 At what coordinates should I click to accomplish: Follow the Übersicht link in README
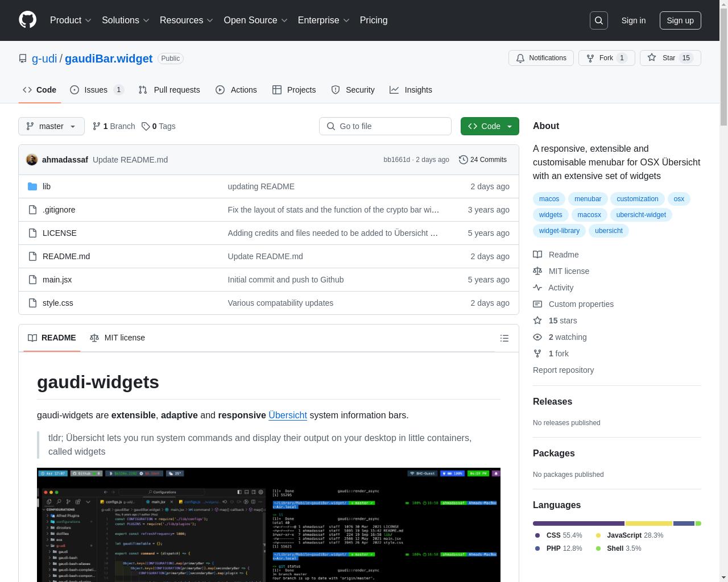(x=288, y=415)
